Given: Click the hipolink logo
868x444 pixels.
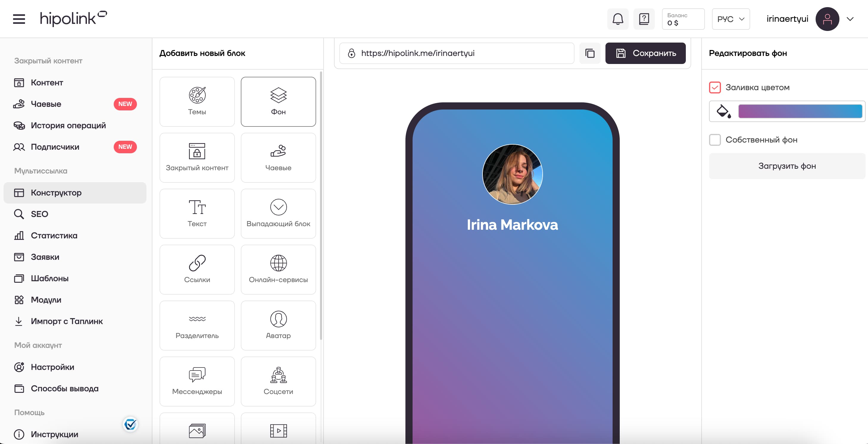Looking at the screenshot, I should [x=74, y=18].
